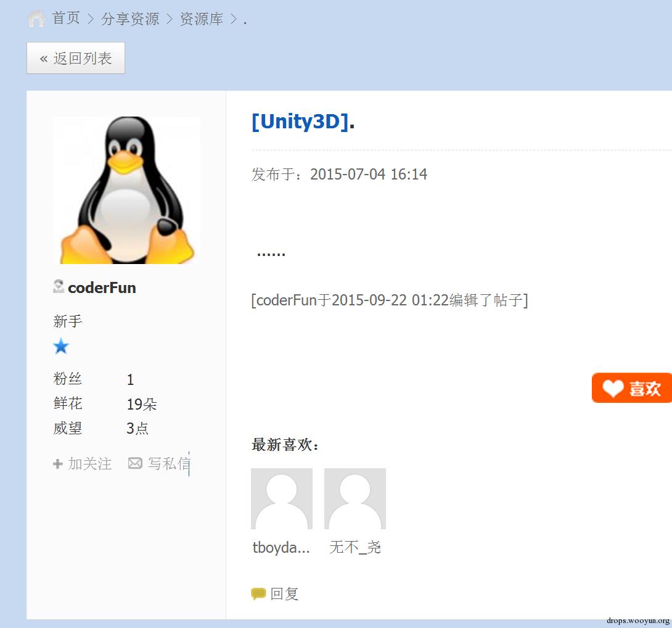Click the blue star rank icon
This screenshot has width=672, height=628.
[61, 347]
